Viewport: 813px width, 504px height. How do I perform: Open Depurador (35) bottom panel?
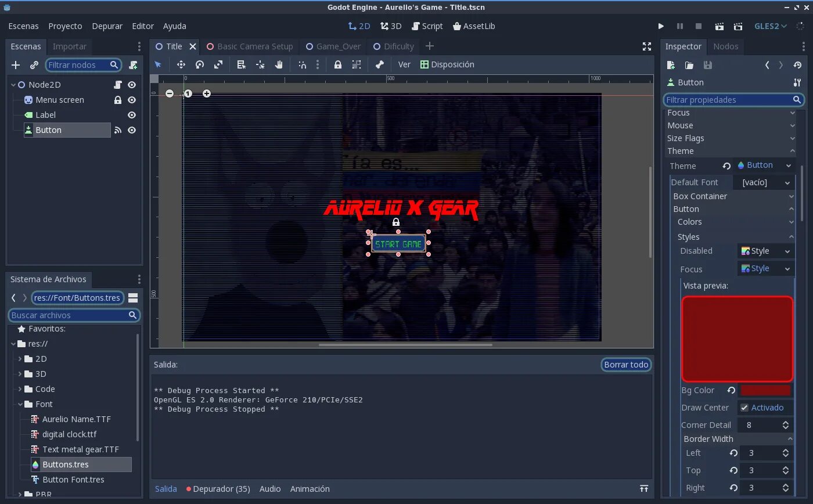click(218, 489)
